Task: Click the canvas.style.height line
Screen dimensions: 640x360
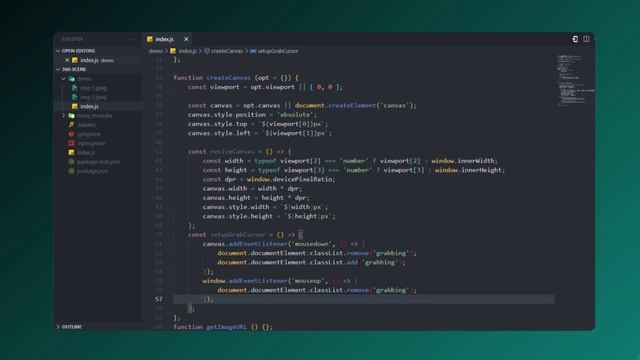Action: click(x=269, y=216)
